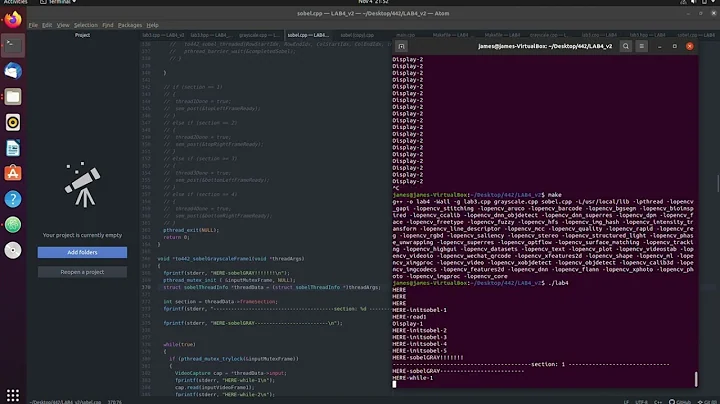Open the terminal hamburger menu
720x404 pixels.
click(641, 46)
